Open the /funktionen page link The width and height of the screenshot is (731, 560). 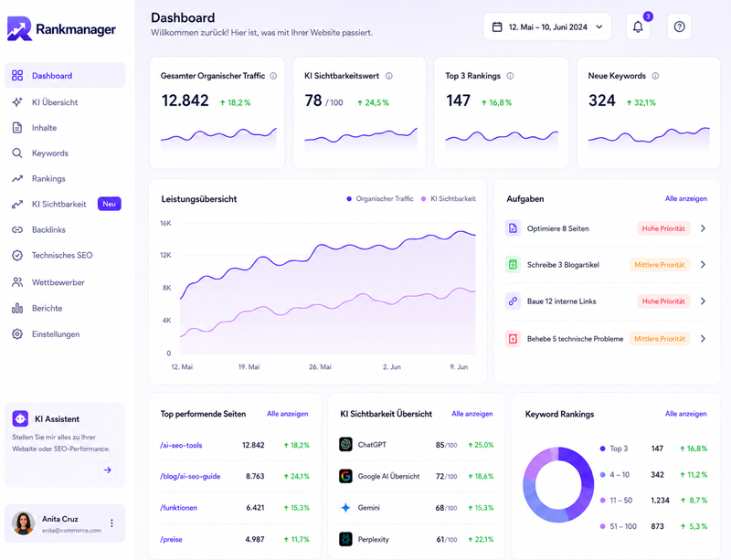coord(178,507)
